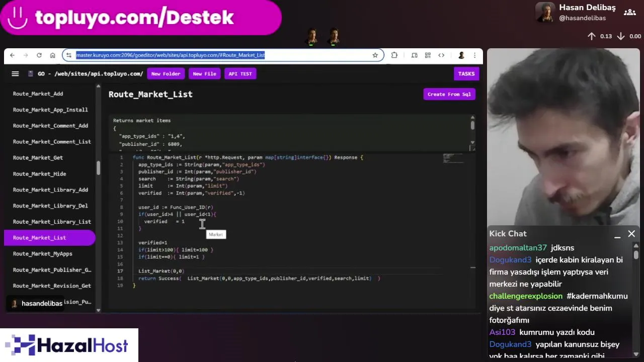The width and height of the screenshot is (644, 362).
Task: Click code line "verified=1"
Action: [x=152, y=242]
